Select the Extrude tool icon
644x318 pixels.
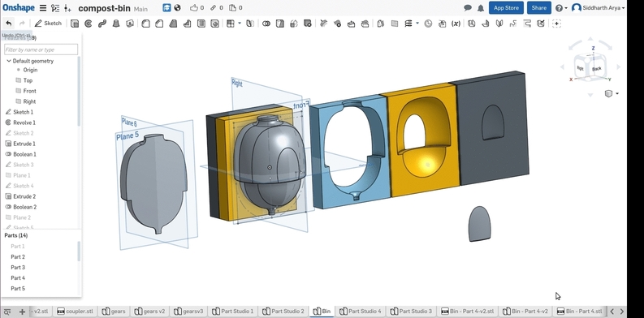[75, 24]
